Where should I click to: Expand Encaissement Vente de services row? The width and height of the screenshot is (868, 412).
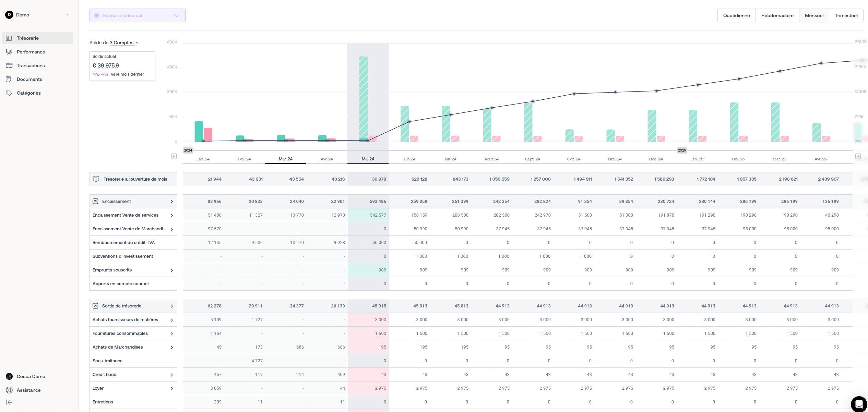tap(172, 216)
